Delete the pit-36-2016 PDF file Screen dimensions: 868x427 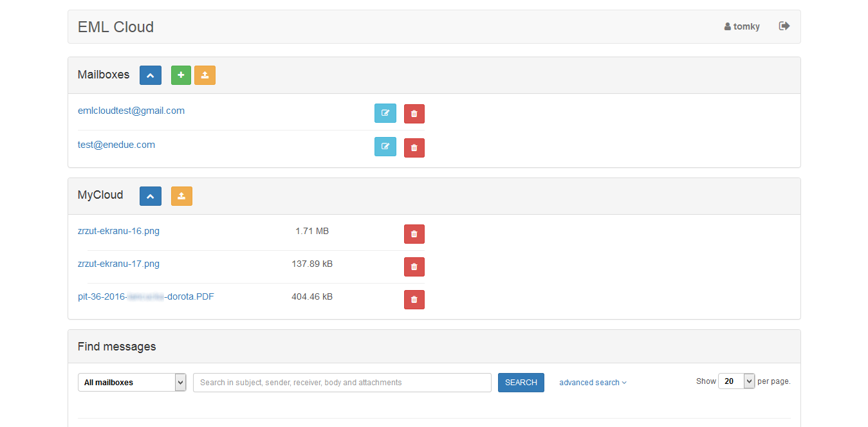(x=414, y=300)
